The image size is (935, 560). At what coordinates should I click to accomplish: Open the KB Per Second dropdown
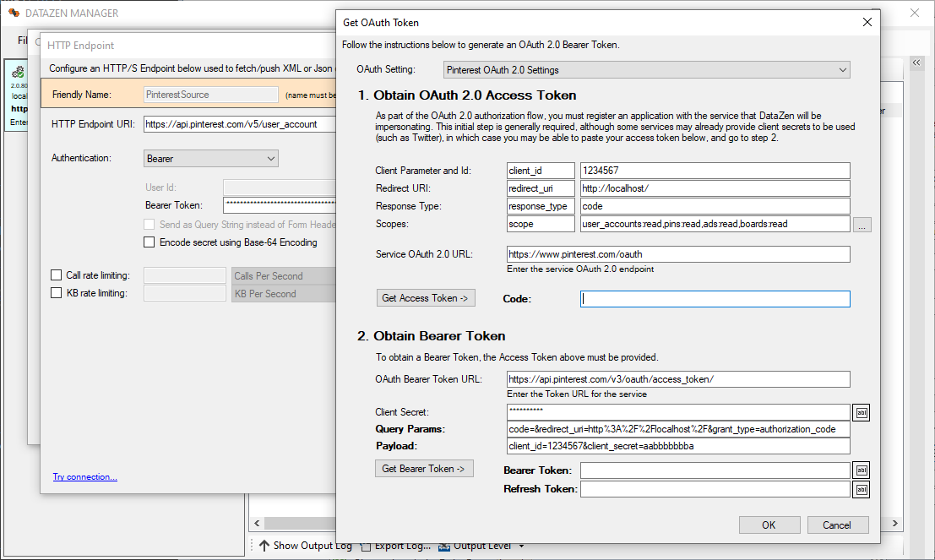[284, 293]
